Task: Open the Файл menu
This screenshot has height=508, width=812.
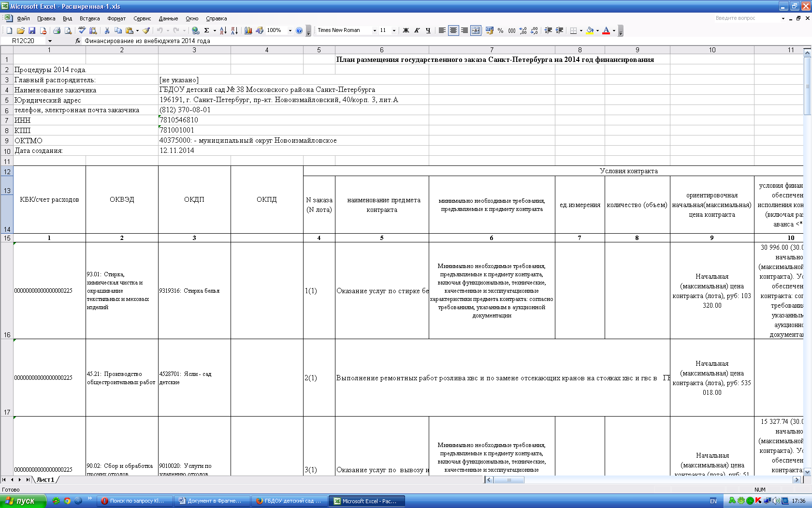Action: click(x=23, y=18)
